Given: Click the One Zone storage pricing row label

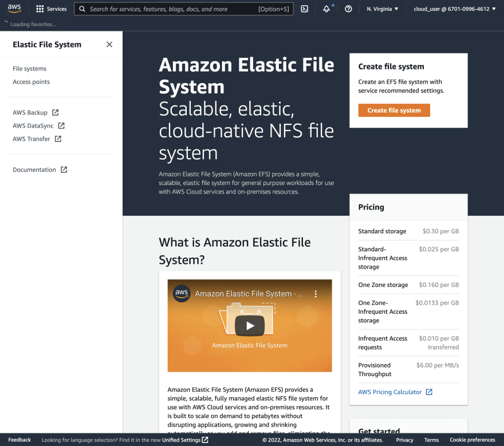Looking at the screenshot, I should (383, 285).
